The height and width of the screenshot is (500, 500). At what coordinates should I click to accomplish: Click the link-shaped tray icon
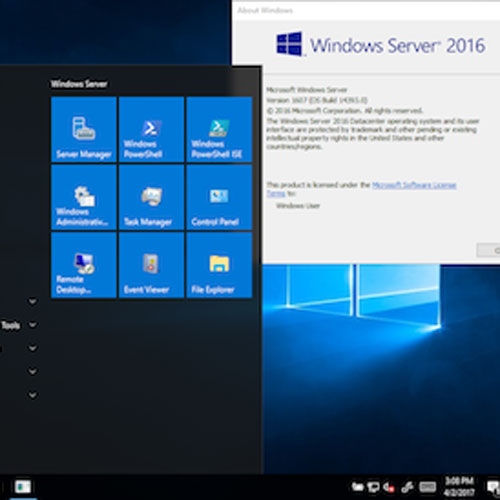pos(407,488)
